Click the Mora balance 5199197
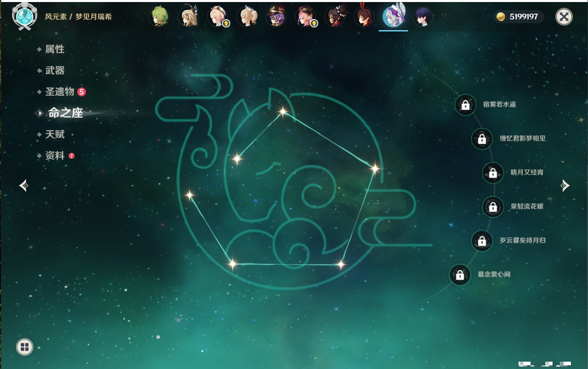The width and height of the screenshot is (588, 369). coord(518,17)
